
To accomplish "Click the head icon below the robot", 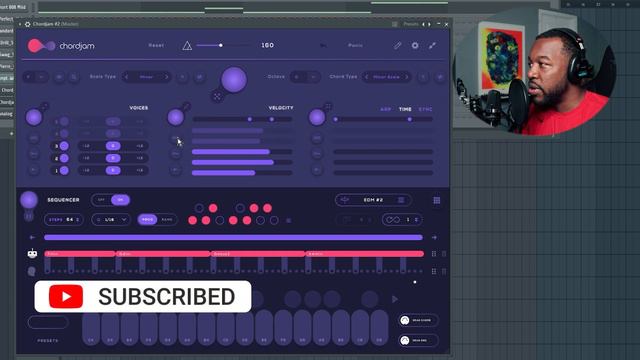I will coord(31,271).
